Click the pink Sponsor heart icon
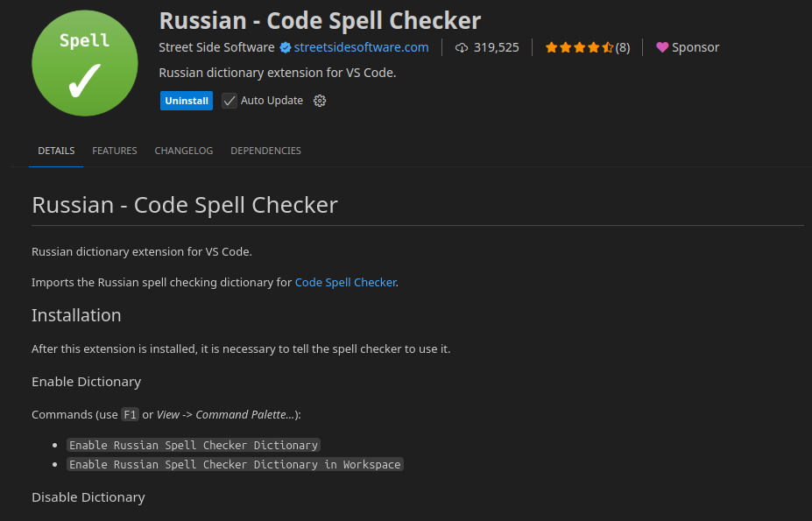This screenshot has height=521, width=812. [x=662, y=47]
